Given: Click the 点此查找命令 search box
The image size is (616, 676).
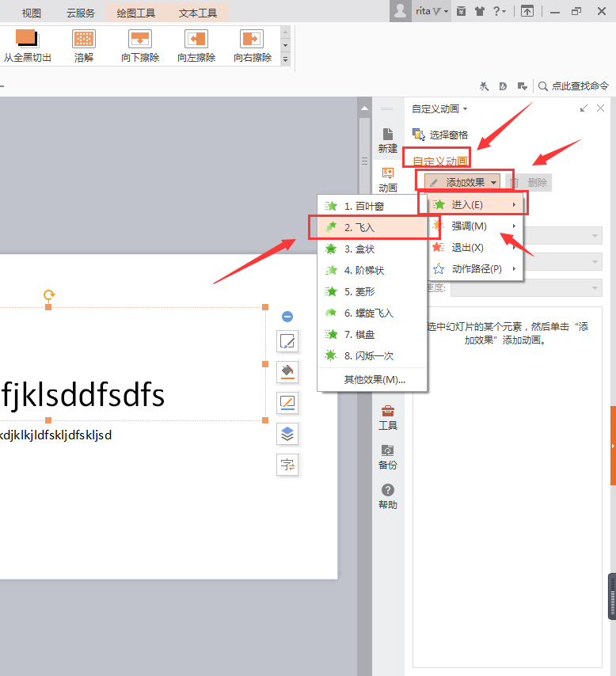Looking at the screenshot, I should [573, 85].
